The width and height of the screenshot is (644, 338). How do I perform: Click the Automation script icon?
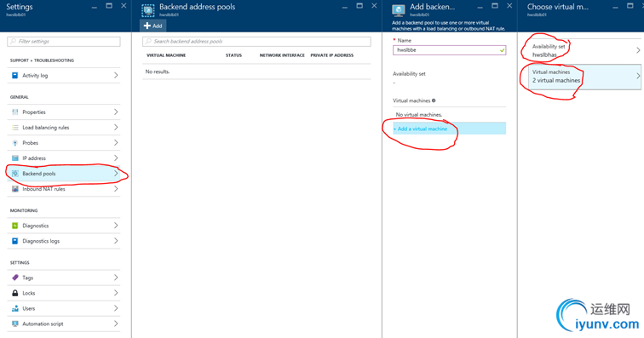click(14, 324)
